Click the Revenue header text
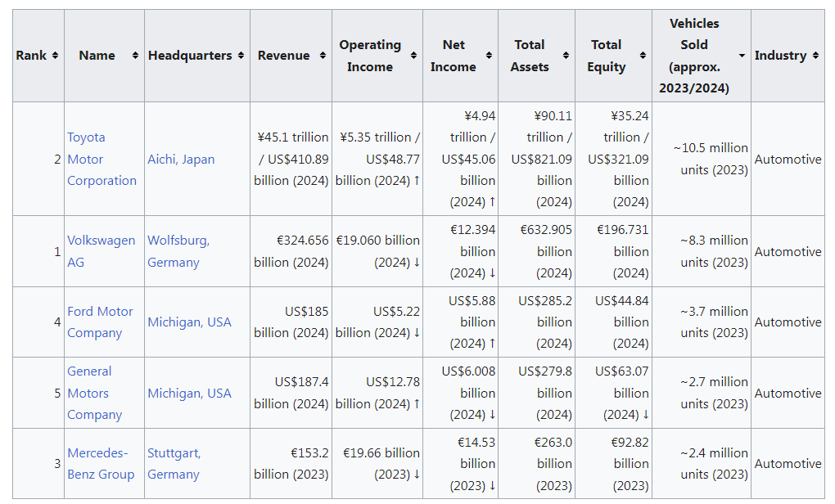 point(284,56)
